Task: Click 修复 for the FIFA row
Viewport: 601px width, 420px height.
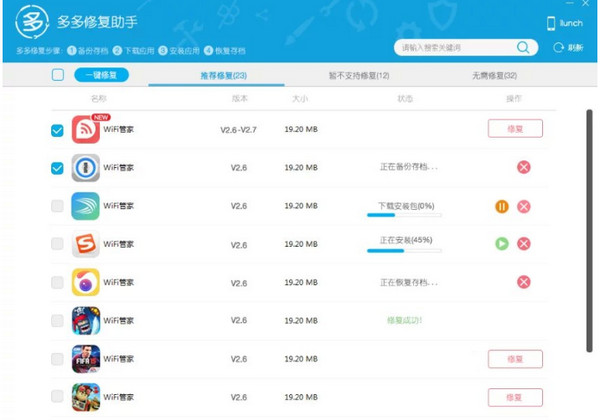Action: [515, 359]
